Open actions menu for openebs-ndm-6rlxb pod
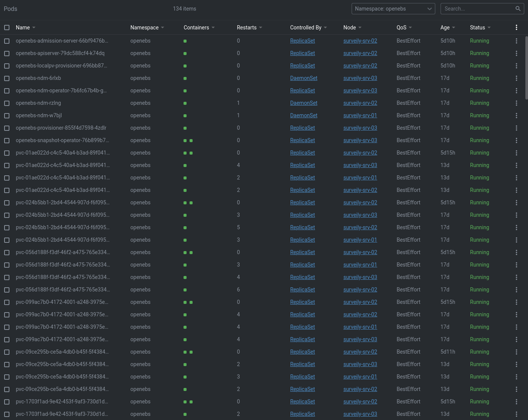This screenshot has height=420, width=528. [x=516, y=78]
